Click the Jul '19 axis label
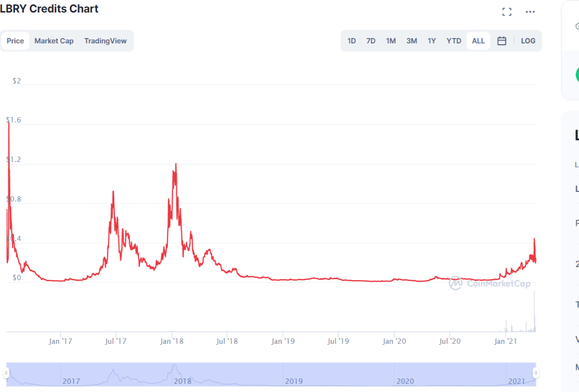 coord(338,341)
